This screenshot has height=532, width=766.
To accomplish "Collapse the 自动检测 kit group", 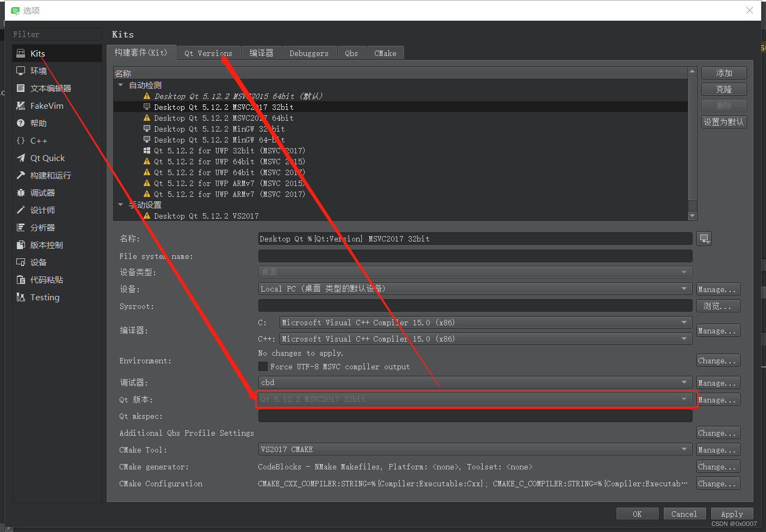I will click(121, 85).
